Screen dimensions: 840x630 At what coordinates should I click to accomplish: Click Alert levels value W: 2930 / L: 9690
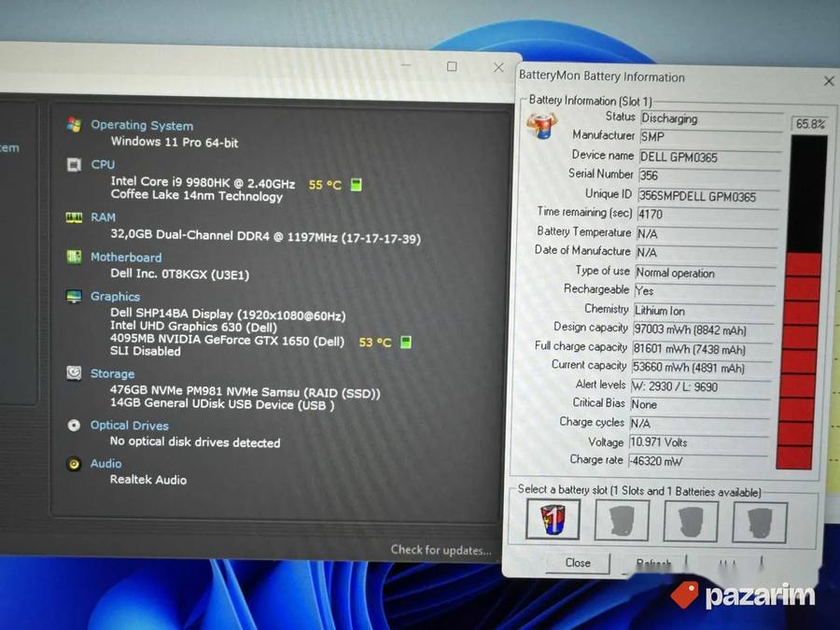pos(701,386)
